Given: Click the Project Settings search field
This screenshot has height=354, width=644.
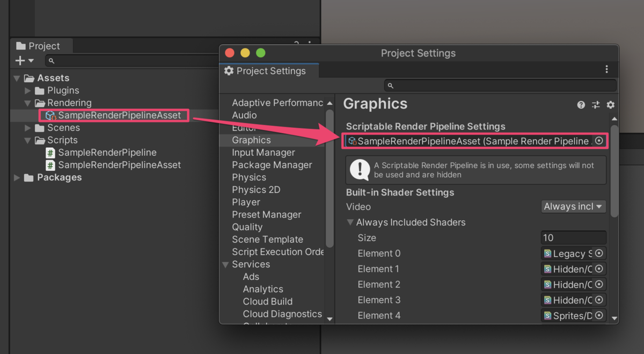Looking at the screenshot, I should (x=500, y=85).
